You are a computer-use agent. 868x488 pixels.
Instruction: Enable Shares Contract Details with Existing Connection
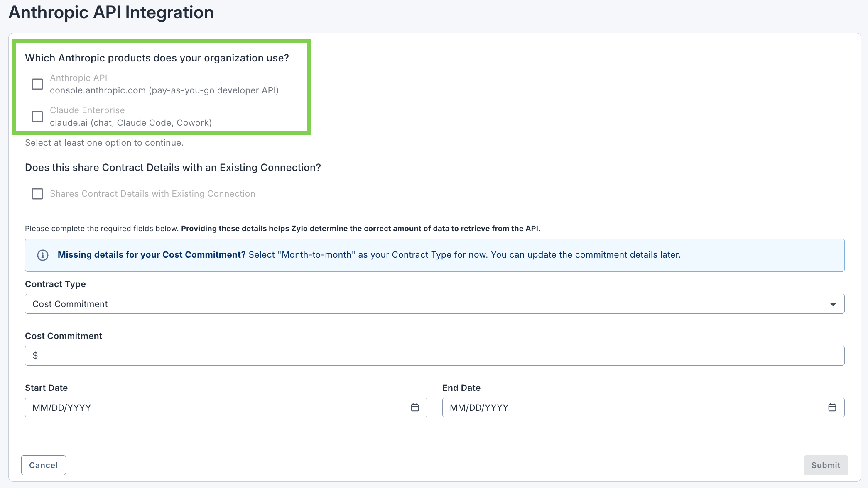pyautogui.click(x=37, y=194)
